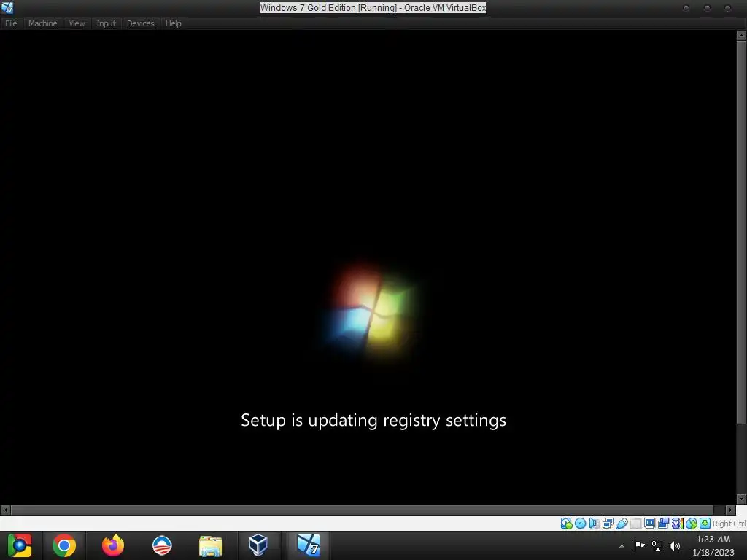Open the red-white-blue circle app on taskbar
747x560 pixels.
click(162, 545)
